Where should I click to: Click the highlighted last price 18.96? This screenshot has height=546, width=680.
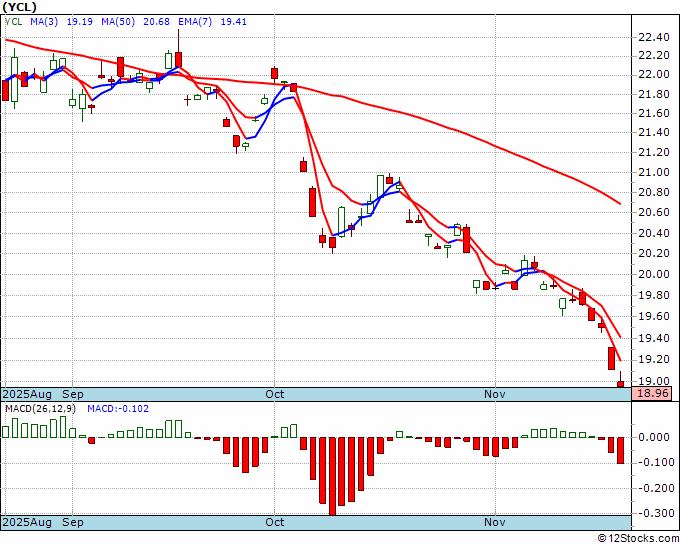(x=651, y=394)
